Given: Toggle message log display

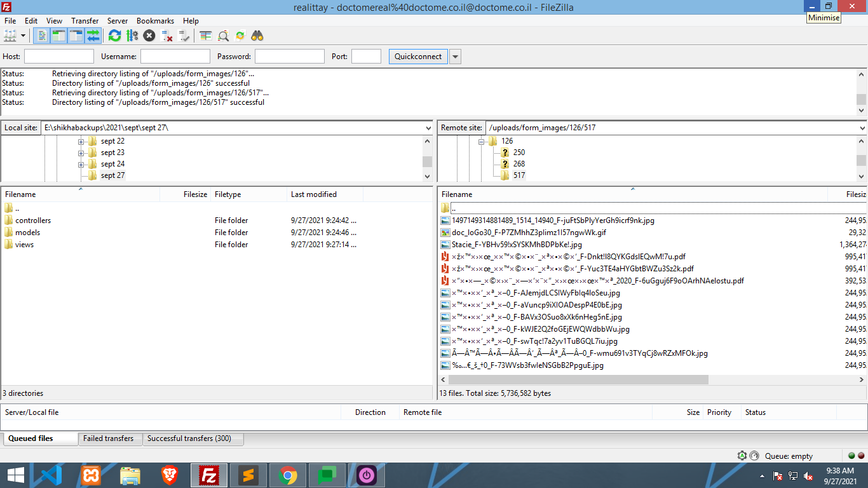Looking at the screenshot, I should [41, 36].
